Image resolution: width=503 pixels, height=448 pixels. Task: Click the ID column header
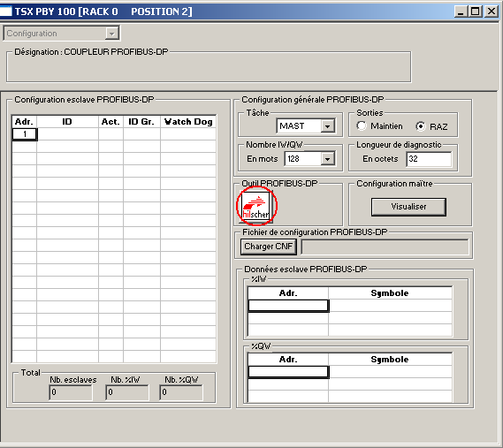pyautogui.click(x=67, y=122)
